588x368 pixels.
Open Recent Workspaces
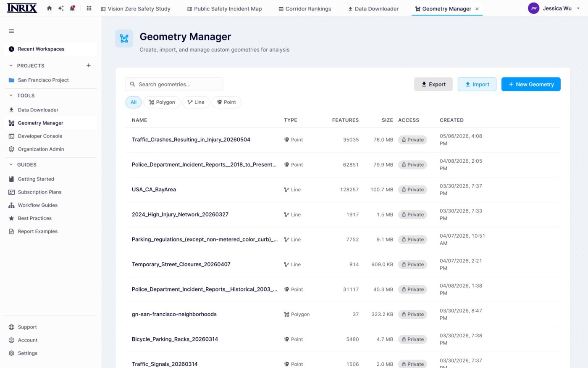pos(51,49)
